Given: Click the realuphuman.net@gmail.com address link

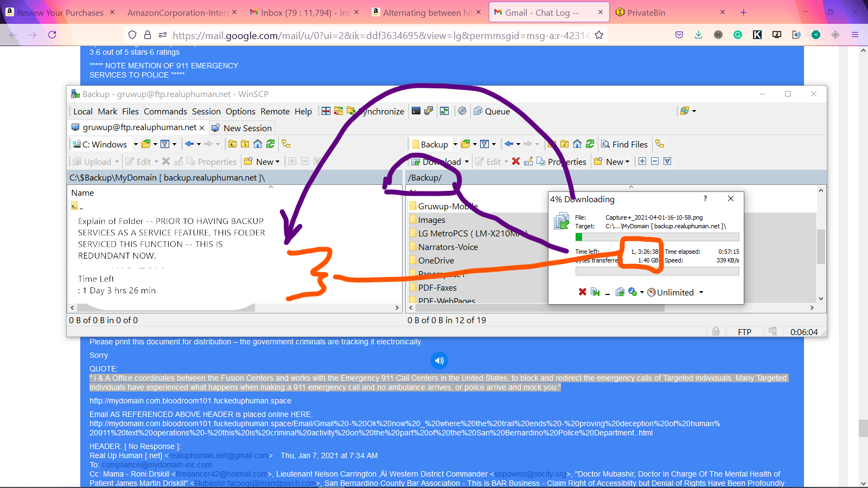Looking at the screenshot, I should pos(219,455).
